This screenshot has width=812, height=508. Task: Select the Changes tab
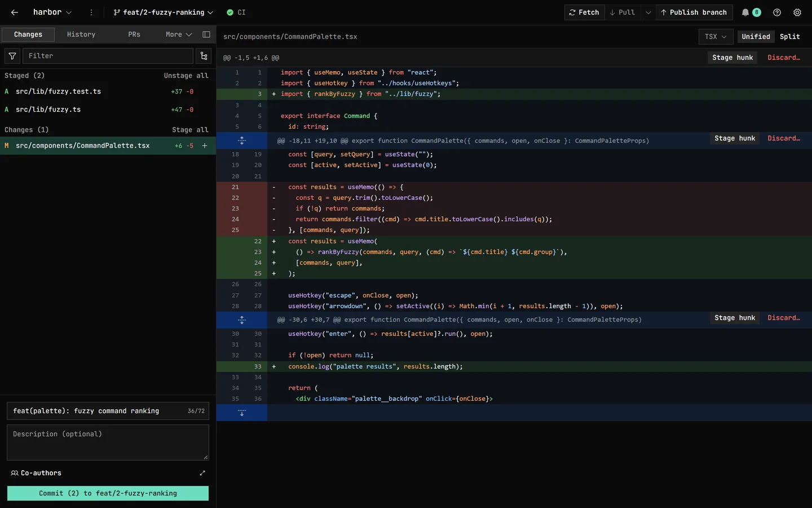pyautogui.click(x=28, y=34)
